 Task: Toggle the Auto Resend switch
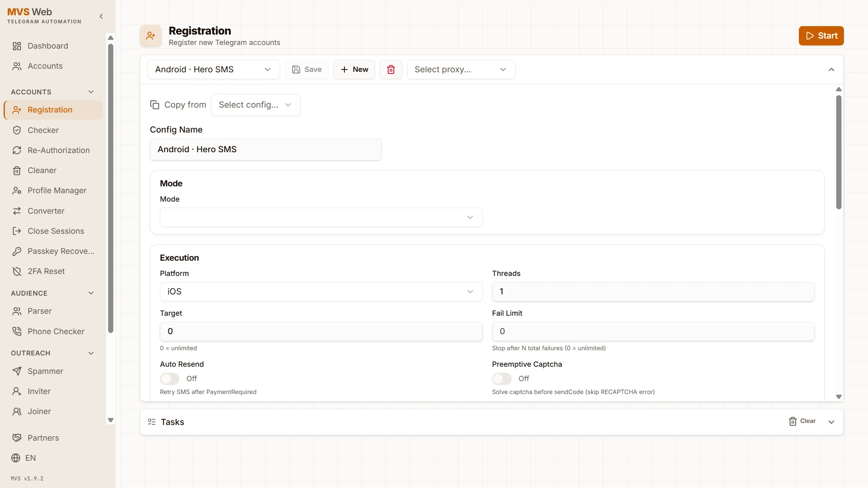tap(170, 379)
